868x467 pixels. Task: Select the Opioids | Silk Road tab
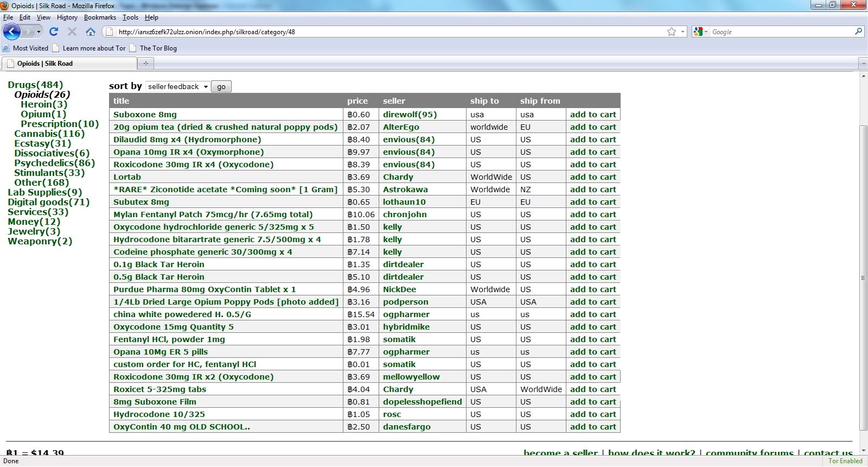pos(69,64)
